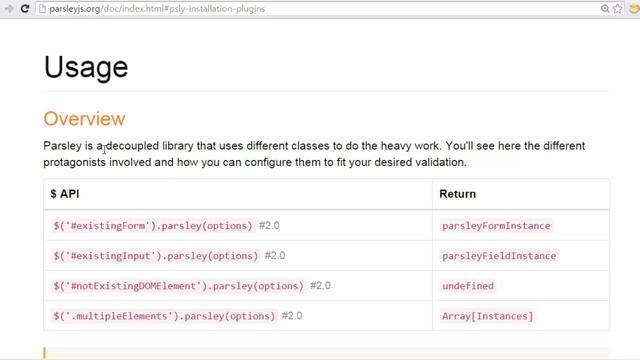Select the #notExistingDOMElement parsley code snippet

pos(178,286)
